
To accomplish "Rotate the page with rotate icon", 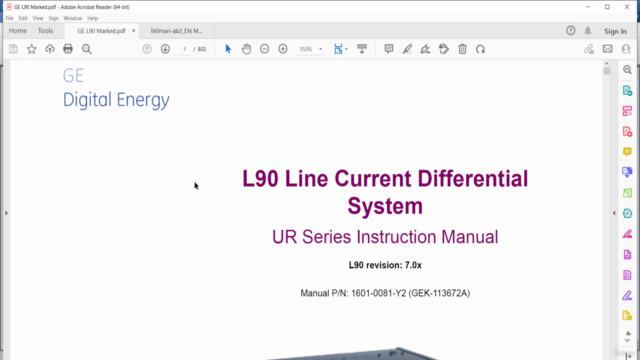I will click(x=480, y=49).
